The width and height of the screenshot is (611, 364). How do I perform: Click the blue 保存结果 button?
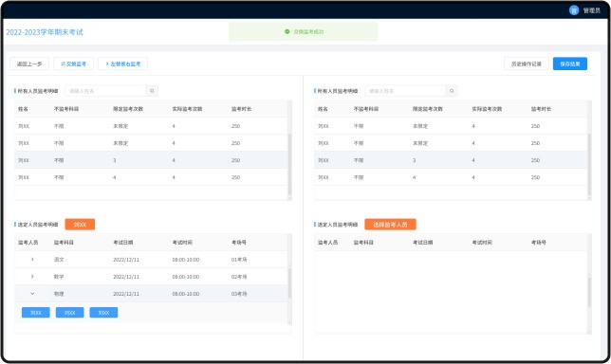tap(570, 64)
